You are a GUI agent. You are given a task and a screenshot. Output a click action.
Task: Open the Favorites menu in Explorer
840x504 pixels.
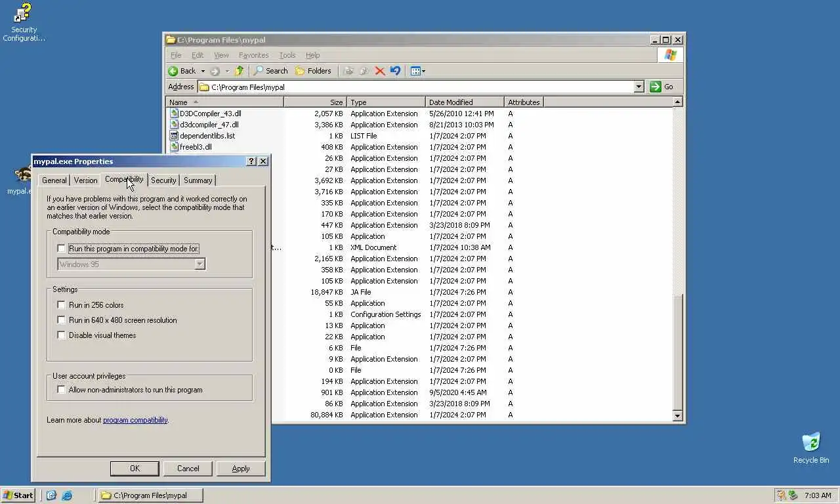tap(253, 55)
